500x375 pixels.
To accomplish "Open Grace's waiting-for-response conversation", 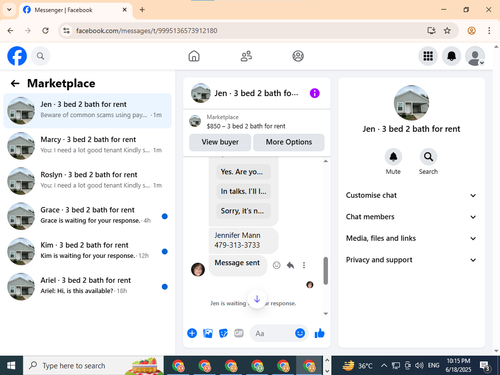I will pos(87,216).
